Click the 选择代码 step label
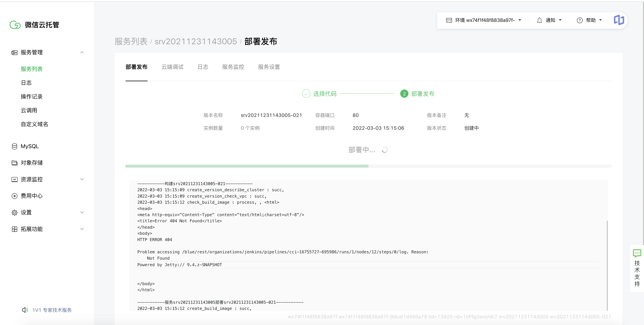This screenshot has width=644, height=325. (x=325, y=94)
